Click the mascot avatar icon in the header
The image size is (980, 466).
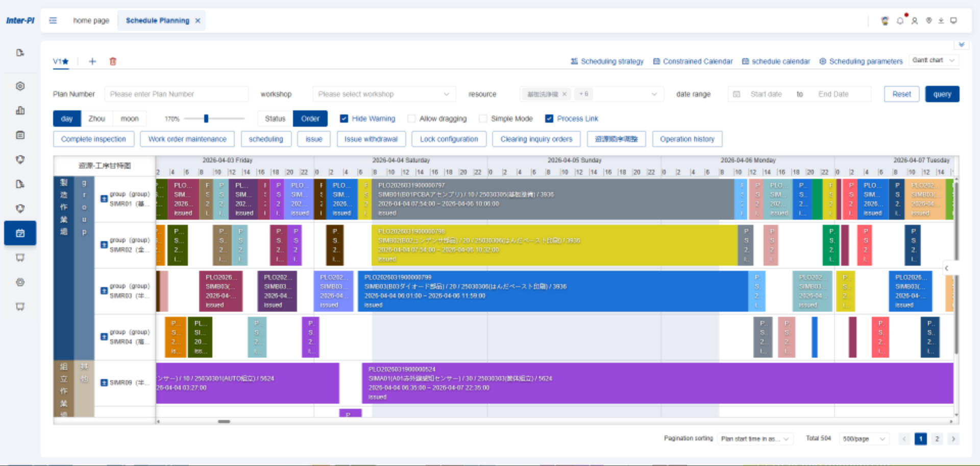pos(885,20)
